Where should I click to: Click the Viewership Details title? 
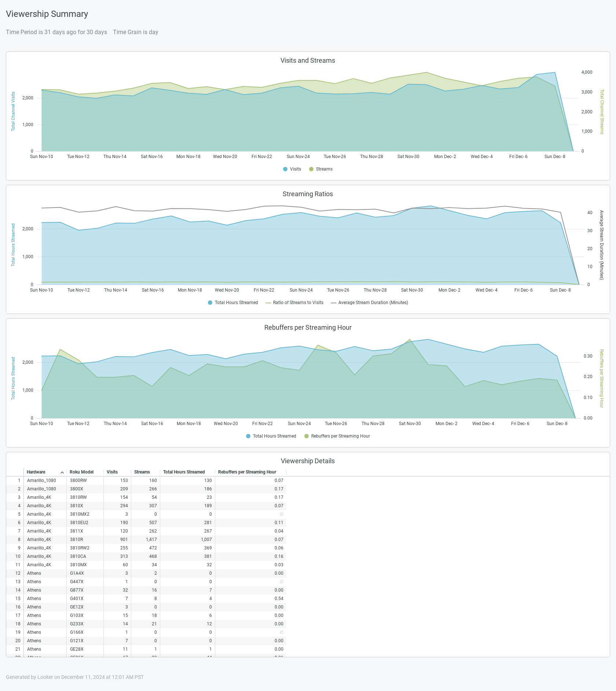click(x=308, y=461)
